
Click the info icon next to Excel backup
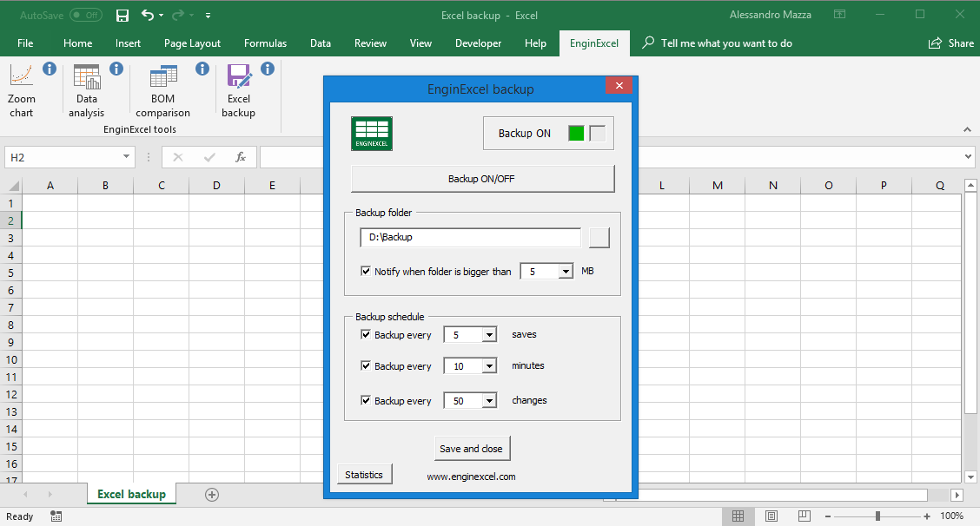(268, 69)
